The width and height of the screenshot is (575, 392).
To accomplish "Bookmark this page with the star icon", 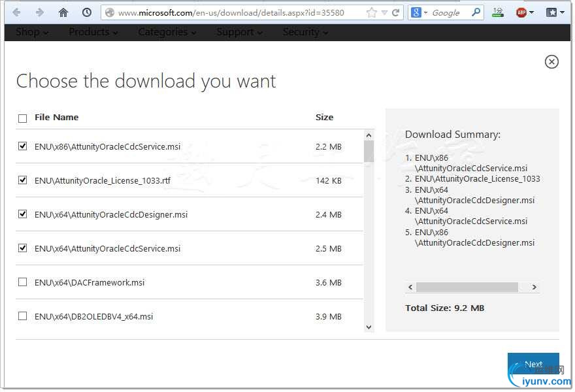I will point(372,13).
